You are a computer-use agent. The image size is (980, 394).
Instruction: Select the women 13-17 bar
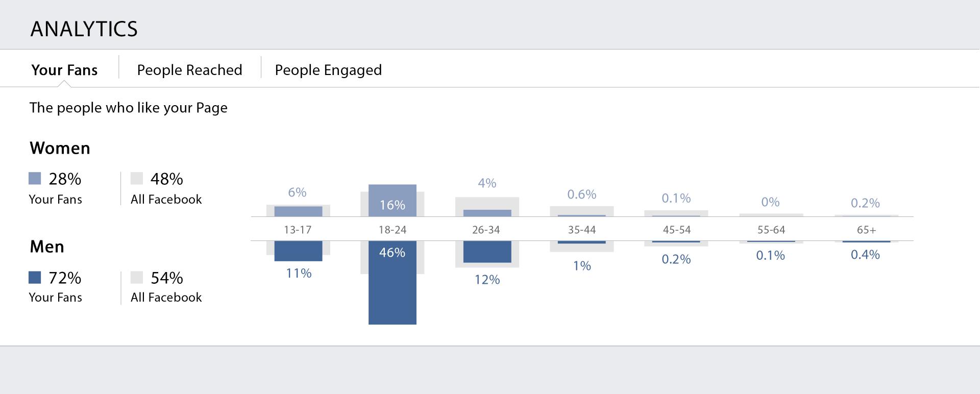[298, 211]
